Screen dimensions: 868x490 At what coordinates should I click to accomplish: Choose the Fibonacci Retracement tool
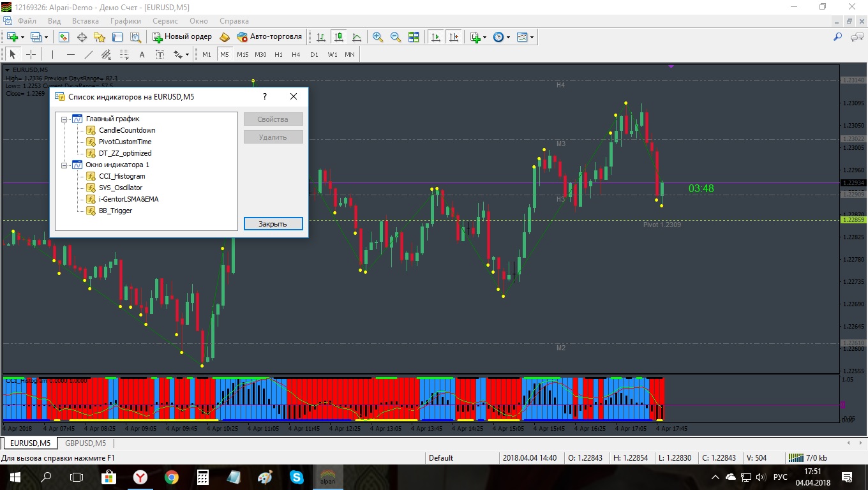(124, 54)
